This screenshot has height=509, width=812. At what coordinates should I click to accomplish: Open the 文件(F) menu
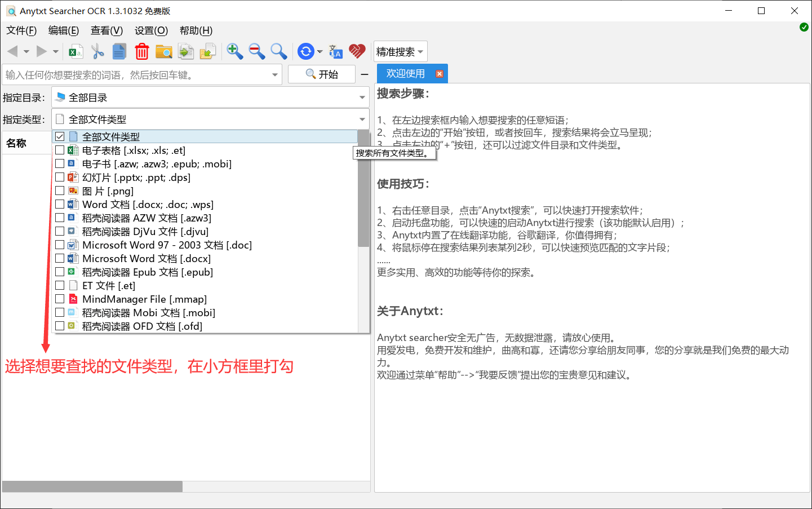[21, 30]
